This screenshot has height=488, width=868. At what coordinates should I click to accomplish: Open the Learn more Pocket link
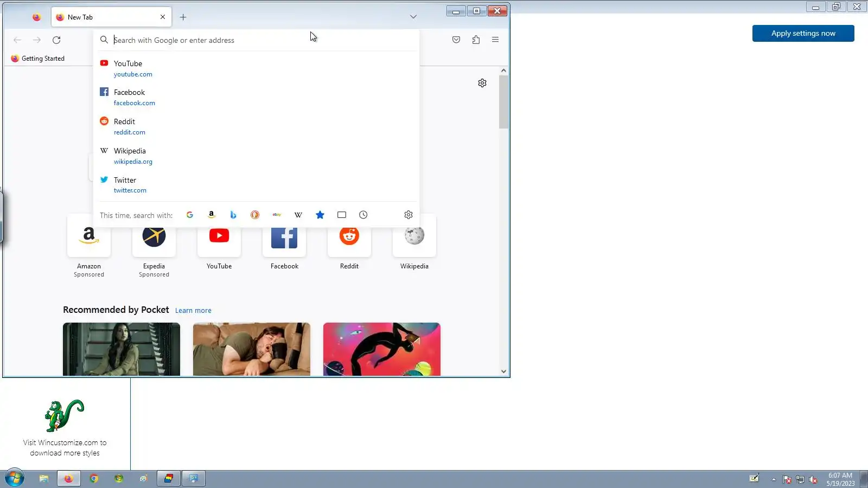[x=193, y=311]
